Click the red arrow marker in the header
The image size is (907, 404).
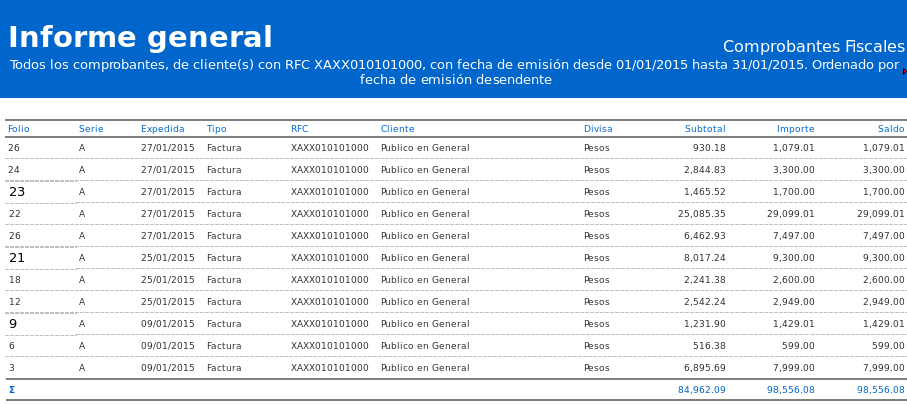coord(904,72)
